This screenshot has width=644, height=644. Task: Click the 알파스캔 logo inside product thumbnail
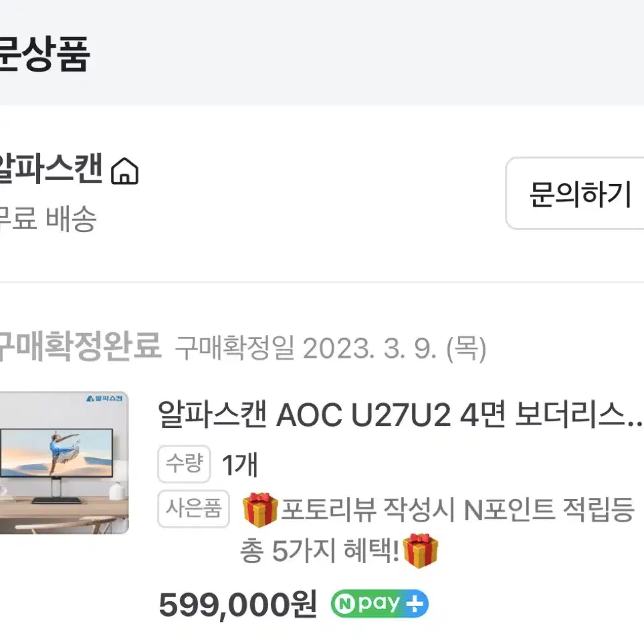point(104,399)
